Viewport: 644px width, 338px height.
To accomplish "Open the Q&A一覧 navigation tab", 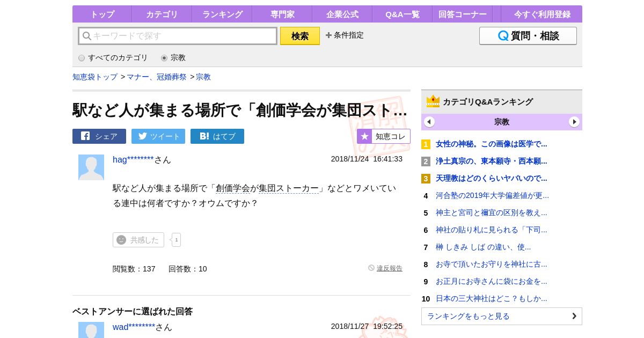I will click(x=402, y=14).
